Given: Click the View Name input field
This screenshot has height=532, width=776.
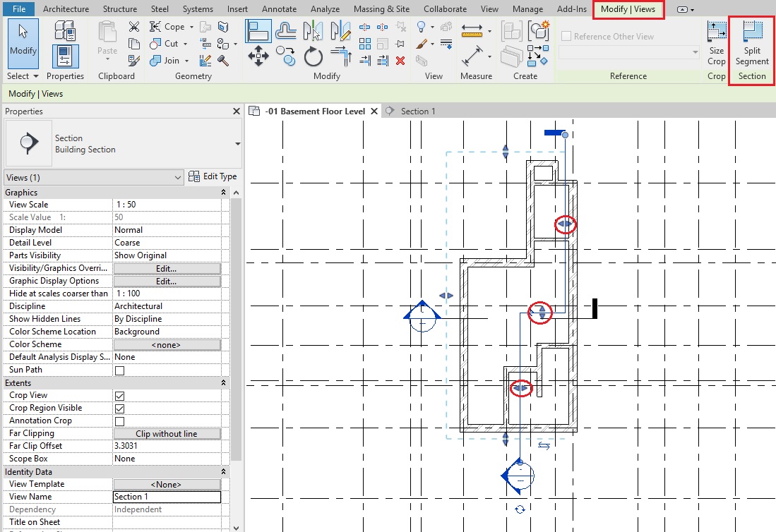Looking at the screenshot, I should click(167, 497).
